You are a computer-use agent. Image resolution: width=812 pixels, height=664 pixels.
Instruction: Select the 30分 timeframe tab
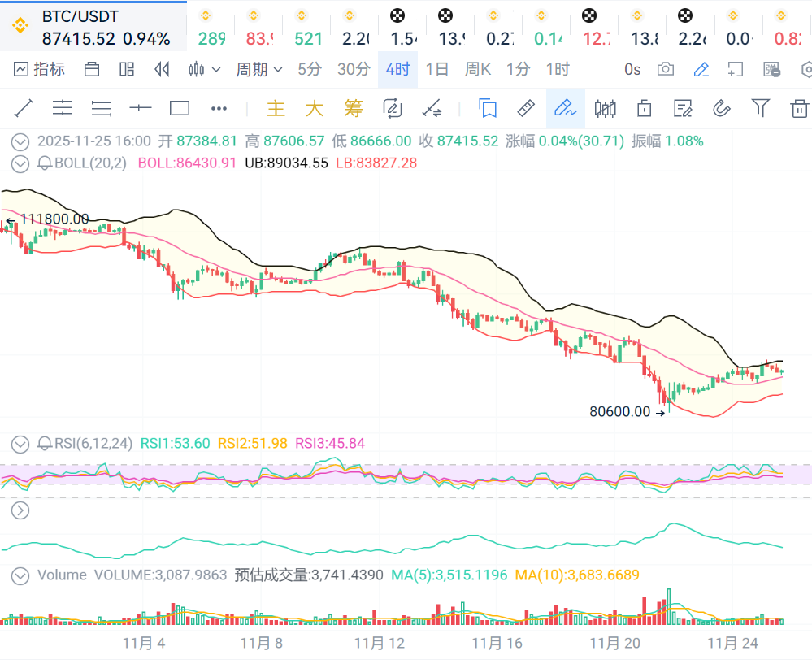pos(354,70)
